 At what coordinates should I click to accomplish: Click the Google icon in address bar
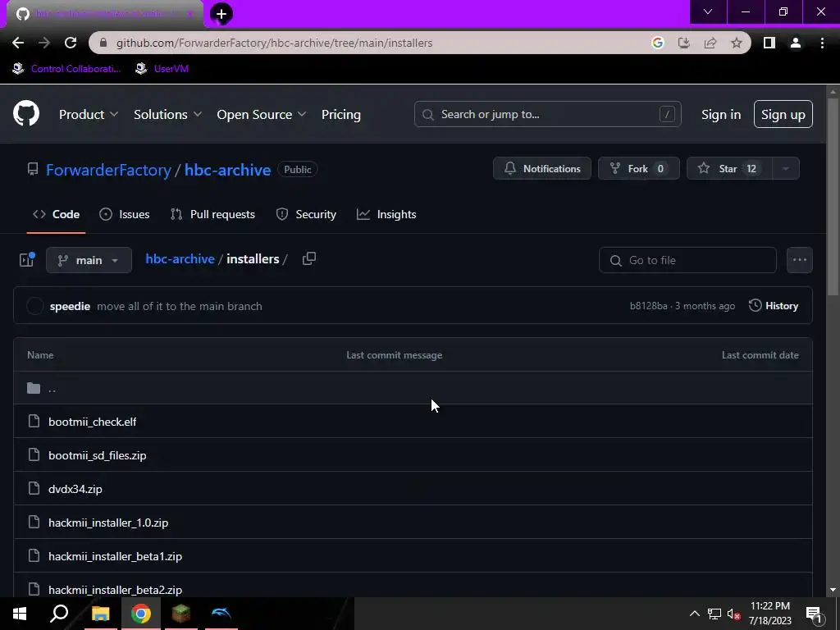[x=658, y=43]
